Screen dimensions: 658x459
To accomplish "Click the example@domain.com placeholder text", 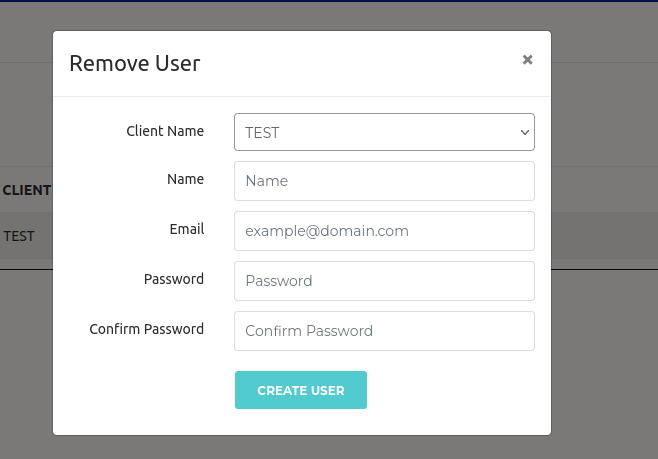I will (x=327, y=231).
